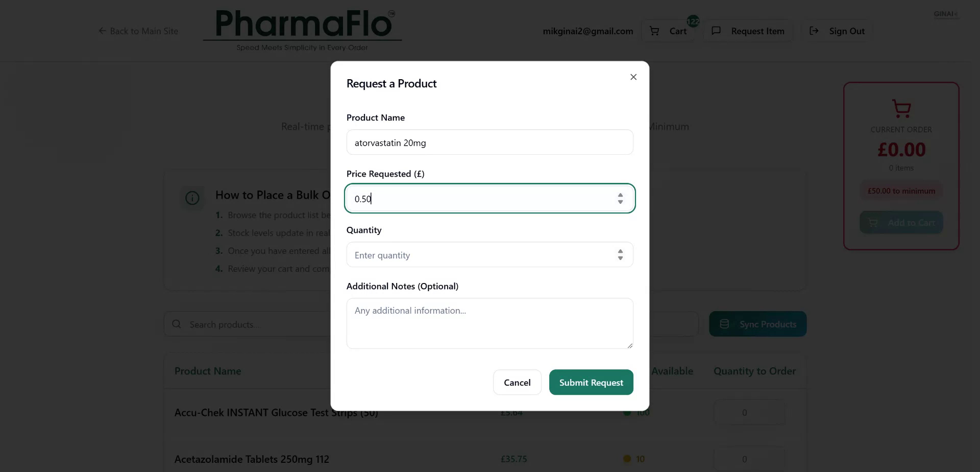Close the Request a Product dialog

tap(633, 77)
